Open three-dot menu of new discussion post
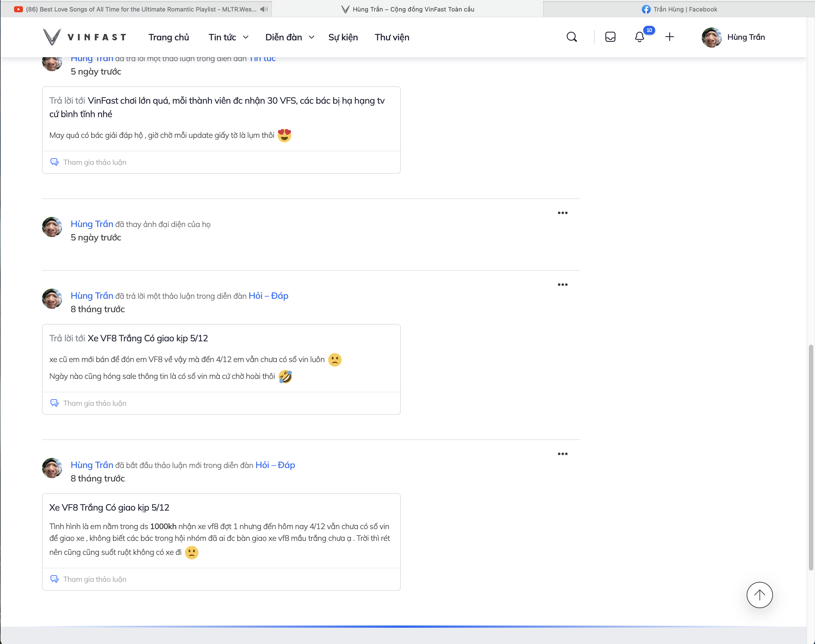Viewport: 815px width, 644px height. click(562, 454)
